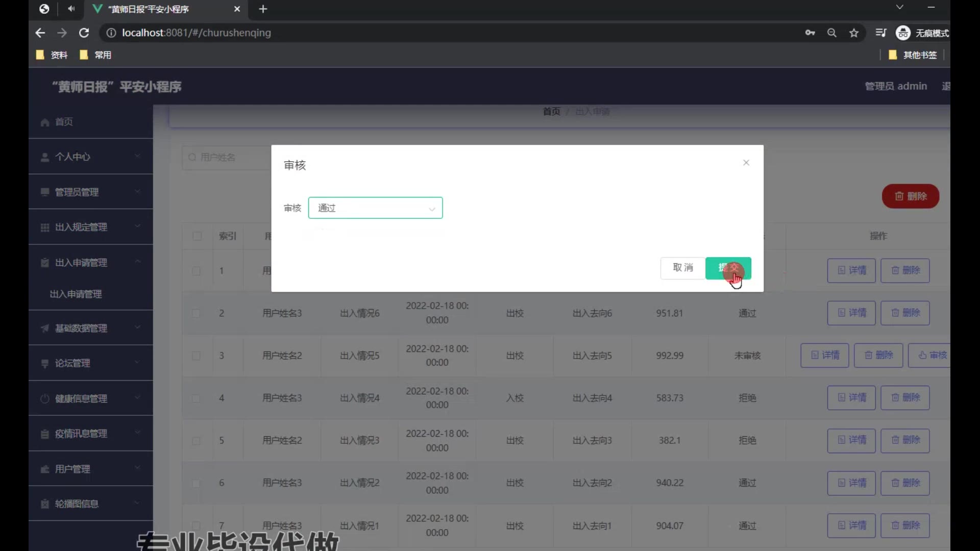Select 出入申请管理 submenu item

tap(76, 294)
